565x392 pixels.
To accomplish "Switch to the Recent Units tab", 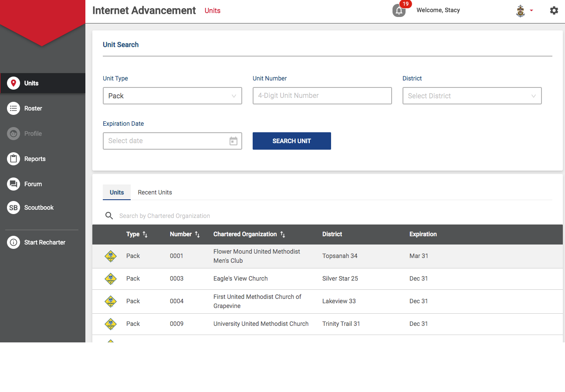I will pyautogui.click(x=155, y=192).
